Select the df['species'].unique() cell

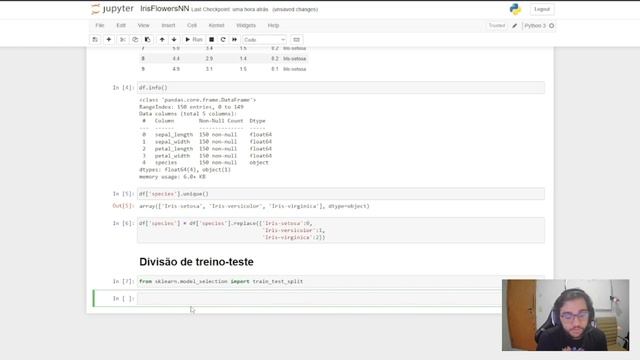pos(341,194)
